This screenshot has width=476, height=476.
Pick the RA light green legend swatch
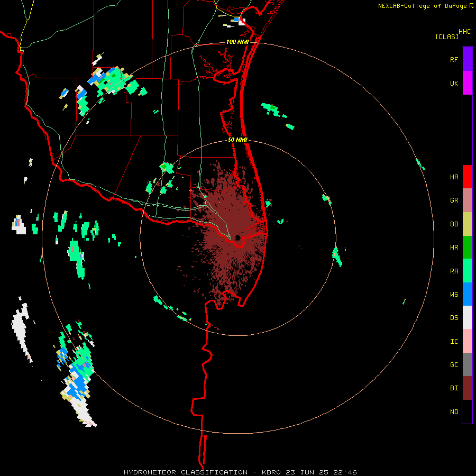[467, 271]
